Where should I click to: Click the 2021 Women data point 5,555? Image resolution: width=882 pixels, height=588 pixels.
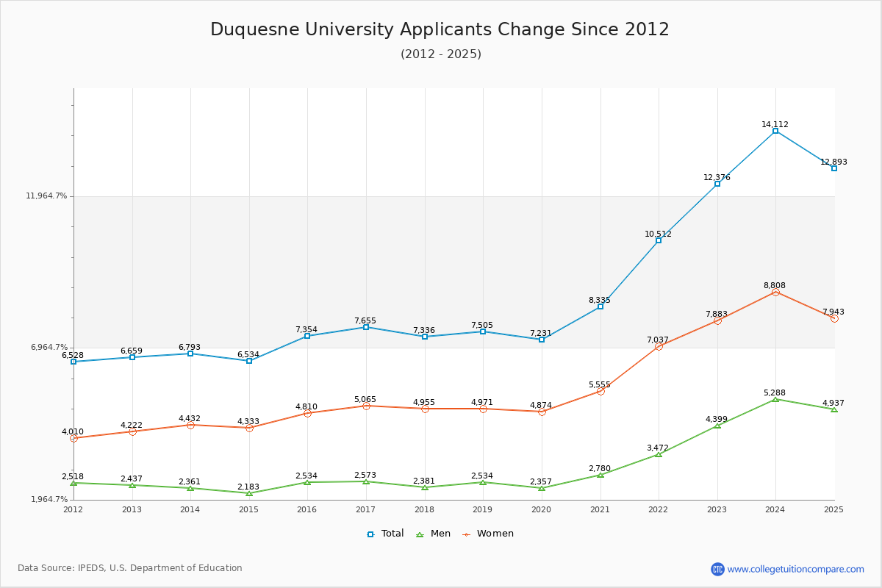(x=600, y=391)
